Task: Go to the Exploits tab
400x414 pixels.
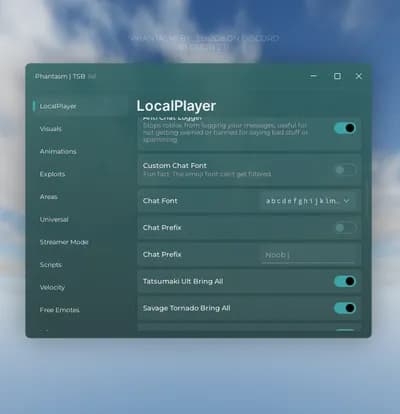Action: pos(52,174)
